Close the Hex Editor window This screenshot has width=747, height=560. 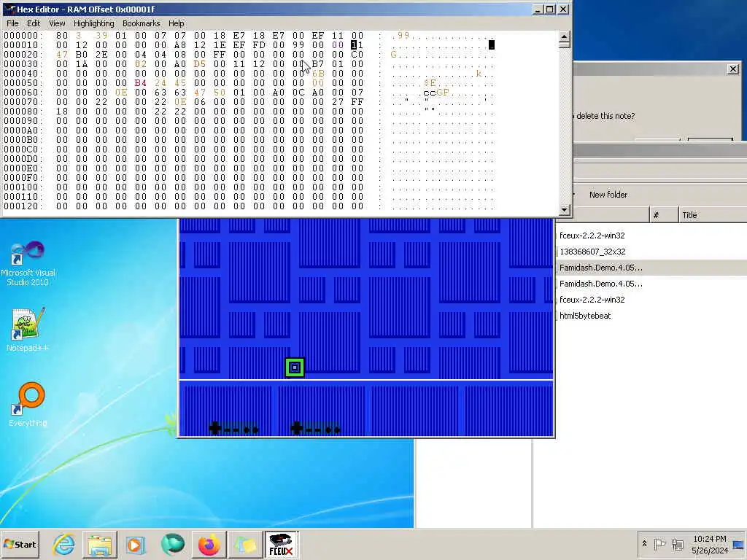click(563, 9)
